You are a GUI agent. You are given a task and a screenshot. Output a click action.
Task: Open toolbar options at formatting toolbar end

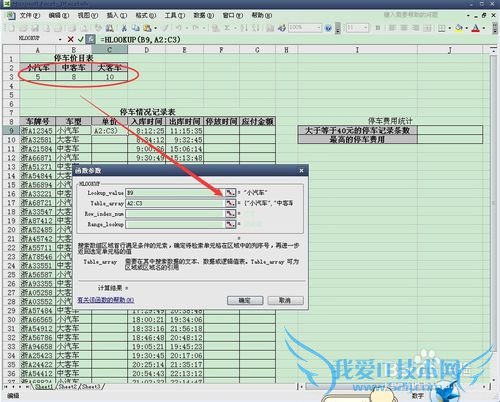tap(495, 28)
